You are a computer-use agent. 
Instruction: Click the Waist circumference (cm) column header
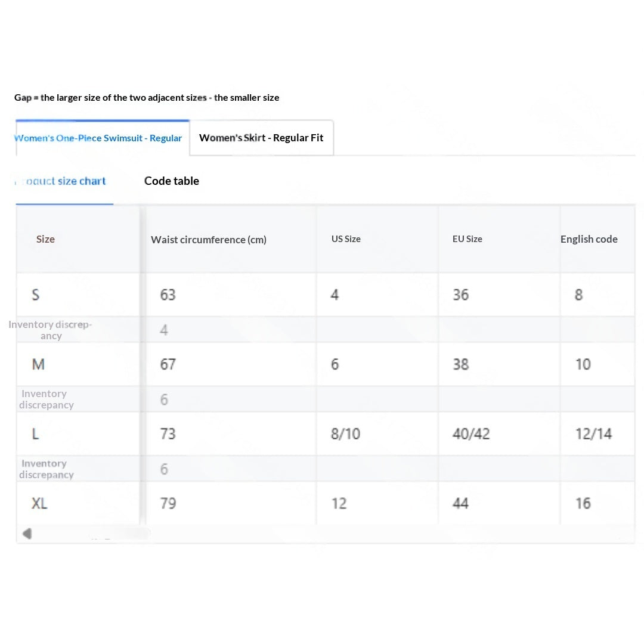pyautogui.click(x=209, y=240)
